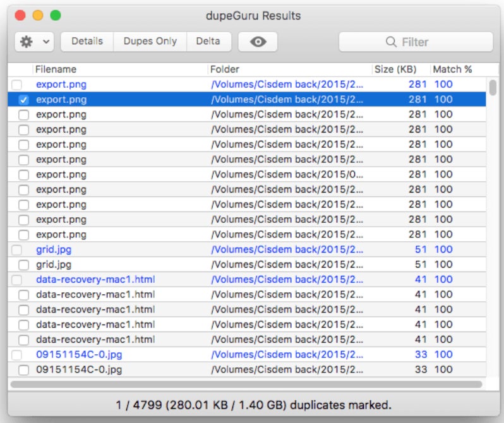The image size is (504, 423).
Task: Select the blue export.png reference filename
Action: (x=61, y=85)
